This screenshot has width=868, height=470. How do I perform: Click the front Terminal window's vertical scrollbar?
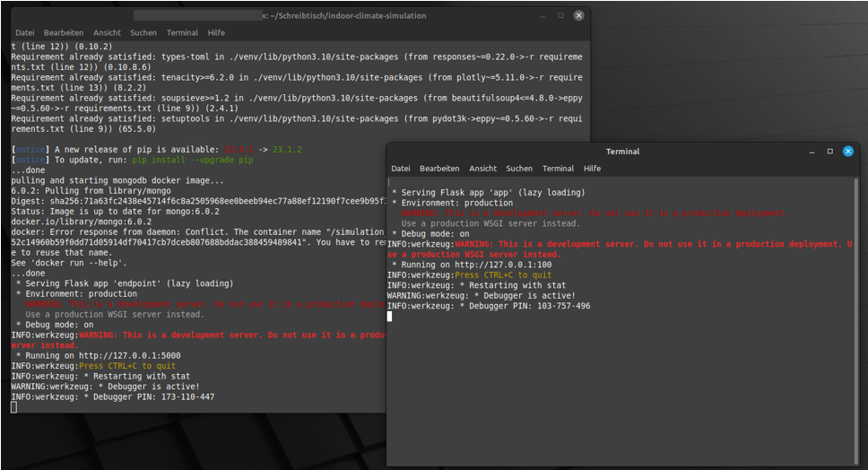[856, 314]
